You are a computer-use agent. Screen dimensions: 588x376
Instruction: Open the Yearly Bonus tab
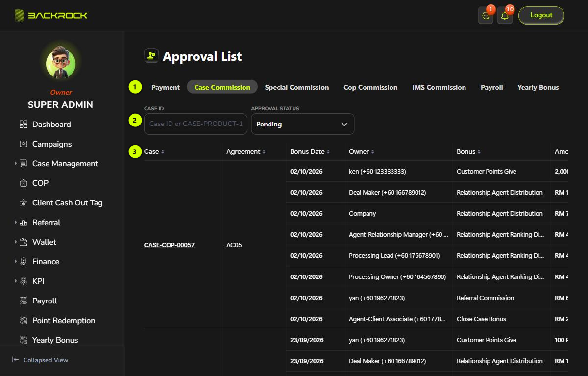[538, 87]
